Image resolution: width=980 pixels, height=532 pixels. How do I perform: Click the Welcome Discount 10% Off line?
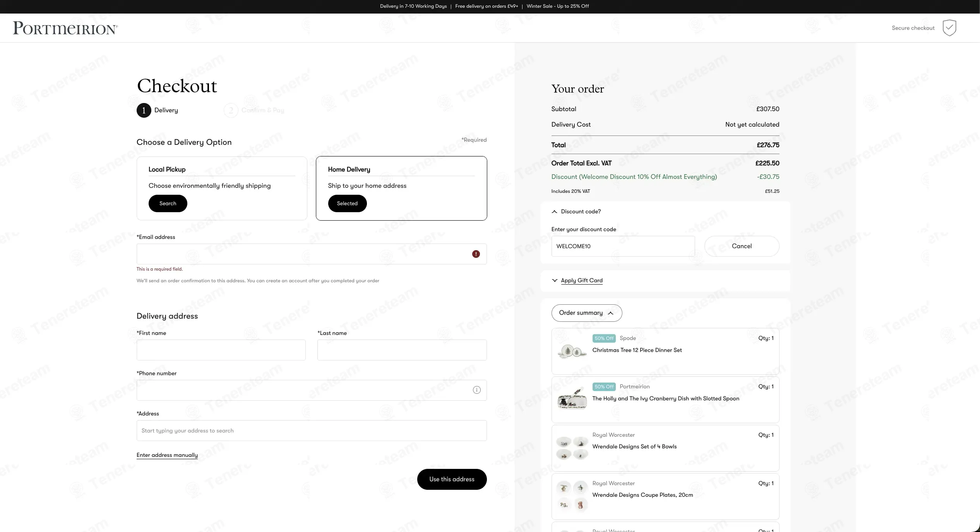pos(634,177)
